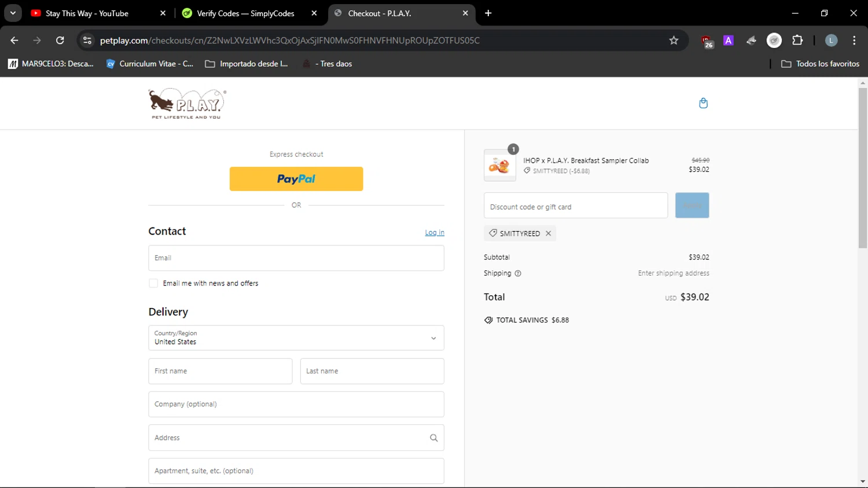Select the Checkout P.L.A.Y. tab
This screenshot has width=868, height=488.
[402, 13]
